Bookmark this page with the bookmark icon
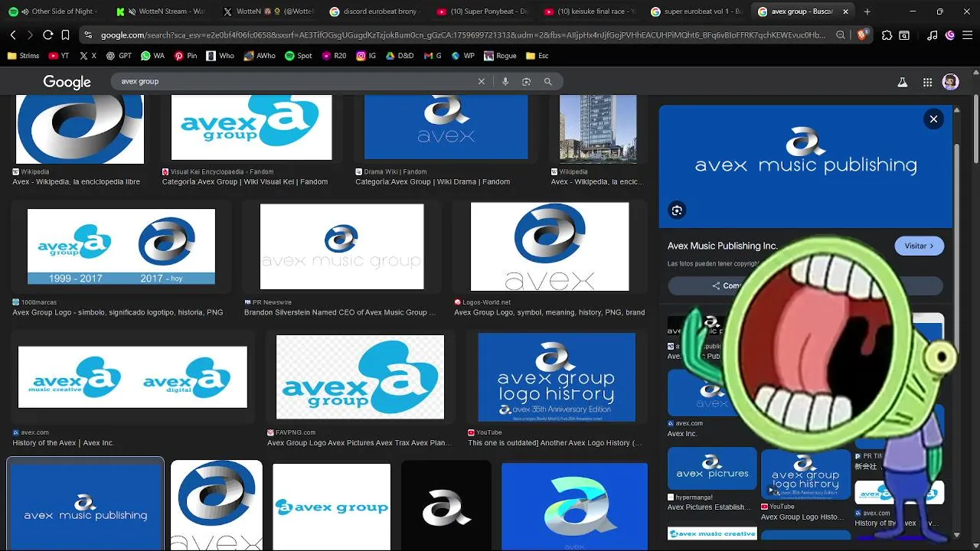This screenshot has height=551, width=980. pyautogui.click(x=66, y=35)
